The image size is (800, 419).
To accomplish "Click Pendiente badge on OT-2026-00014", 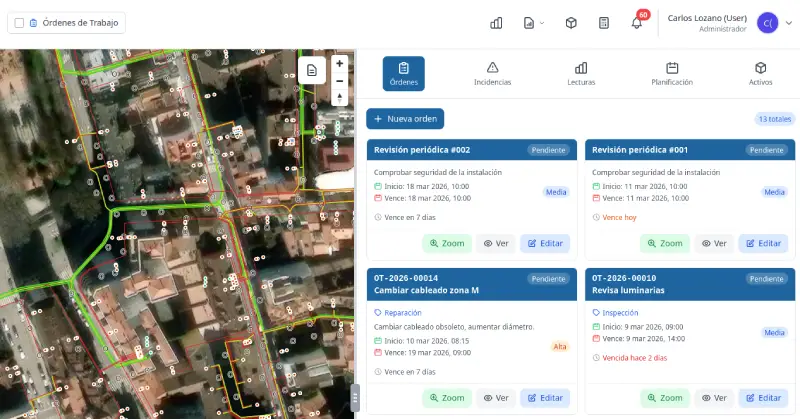I will coord(548,279).
